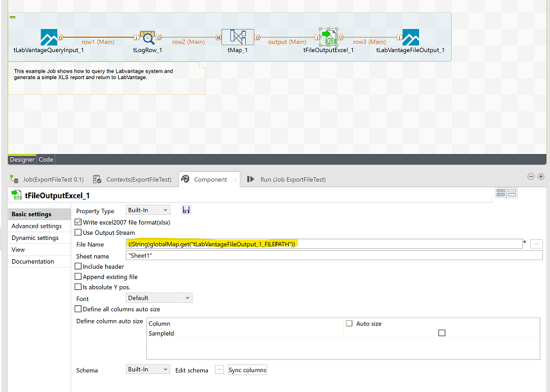
Task: Open the Component tab
Action: click(x=211, y=179)
